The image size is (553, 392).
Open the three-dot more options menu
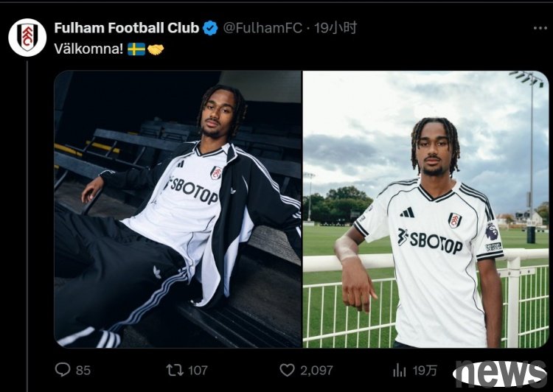click(x=540, y=28)
